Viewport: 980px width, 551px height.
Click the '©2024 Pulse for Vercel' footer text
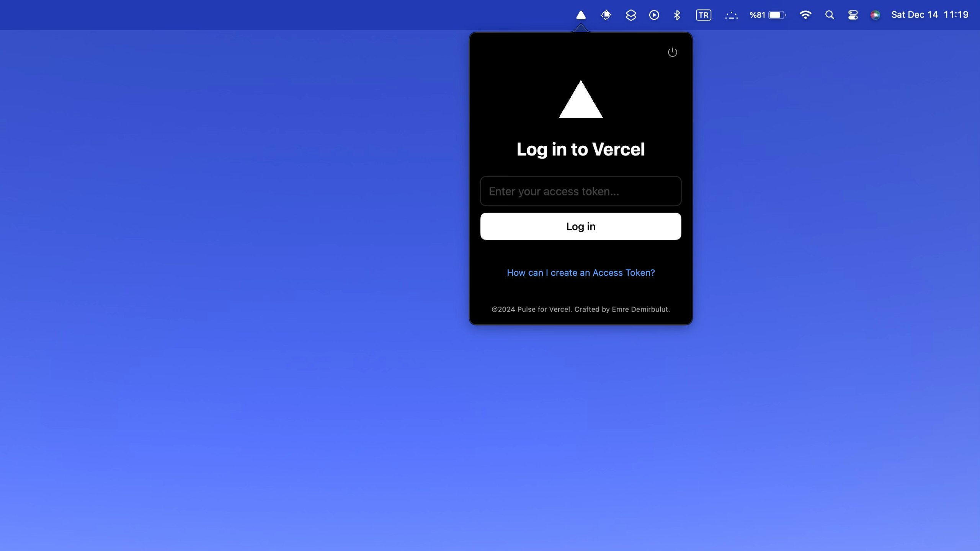pyautogui.click(x=581, y=309)
